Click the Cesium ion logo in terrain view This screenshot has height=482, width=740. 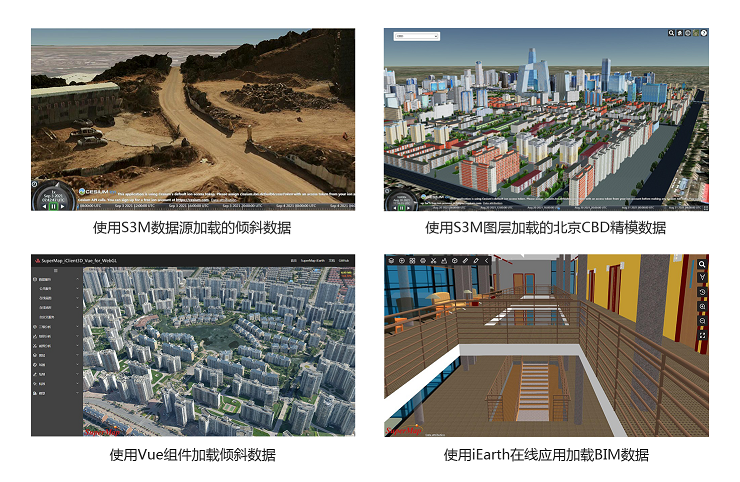(x=97, y=192)
